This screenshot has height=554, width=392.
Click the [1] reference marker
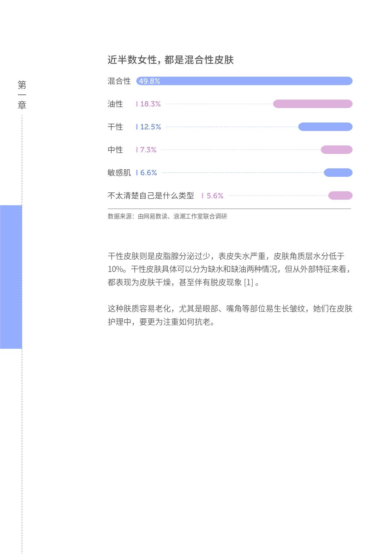tap(249, 282)
